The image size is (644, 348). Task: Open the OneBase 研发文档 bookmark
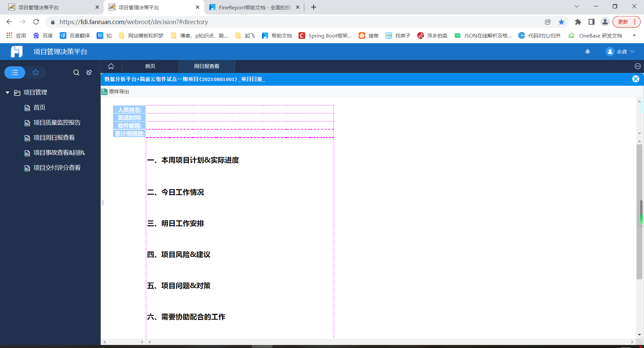click(x=595, y=36)
